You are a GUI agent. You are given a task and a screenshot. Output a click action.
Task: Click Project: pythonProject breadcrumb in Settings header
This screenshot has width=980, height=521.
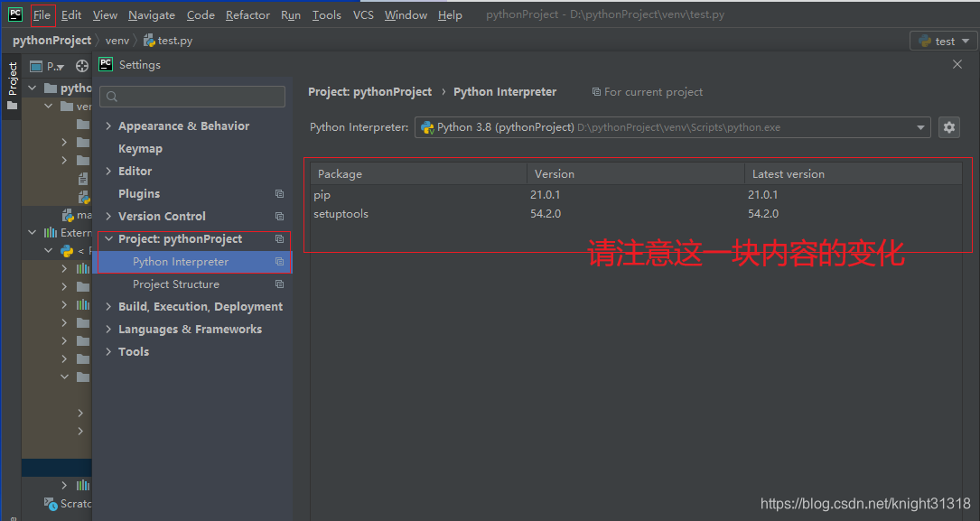click(x=370, y=92)
